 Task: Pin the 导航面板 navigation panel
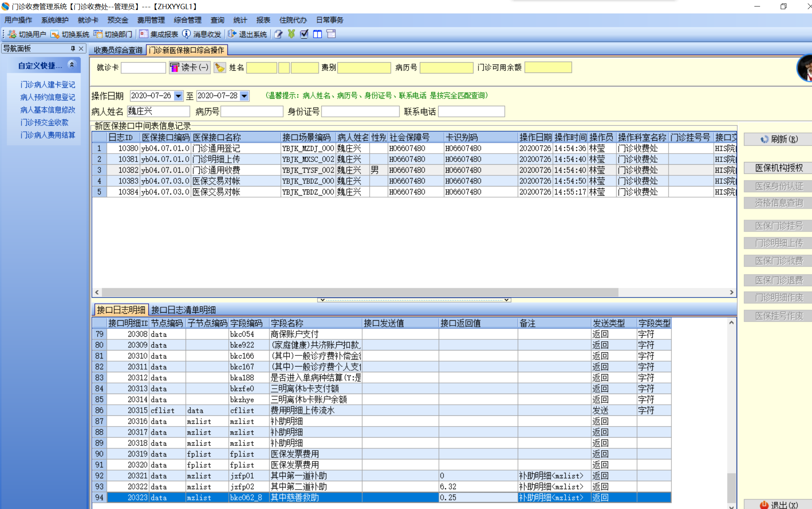73,49
